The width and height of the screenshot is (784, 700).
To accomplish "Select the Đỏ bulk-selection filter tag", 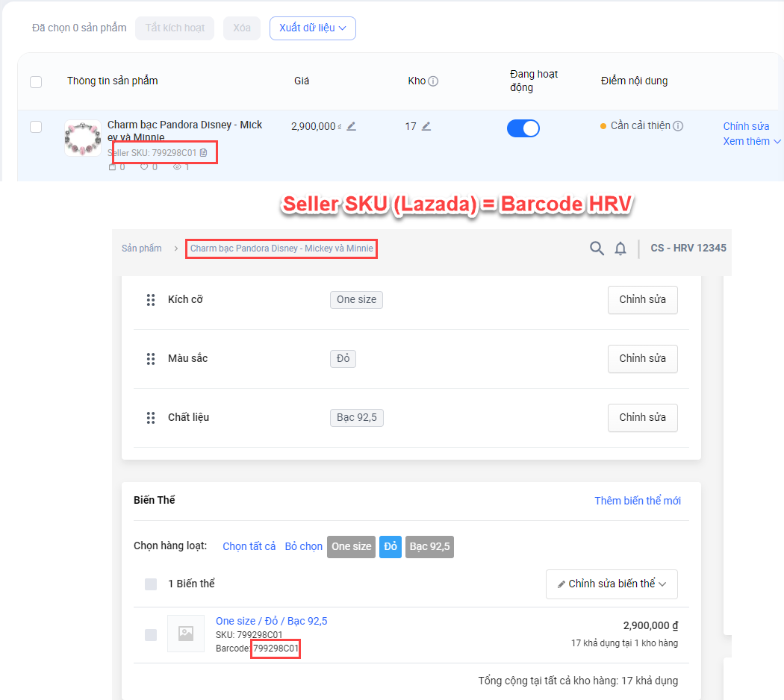I will click(391, 547).
